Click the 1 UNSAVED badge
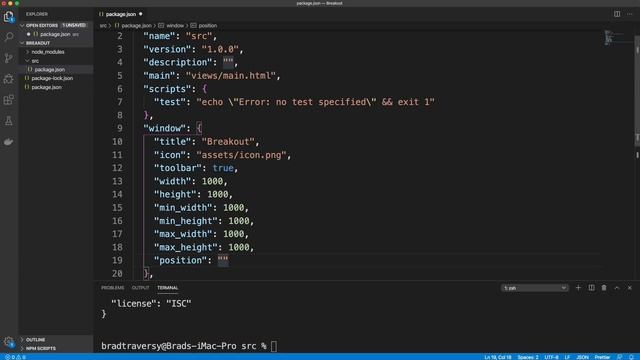 74,25
